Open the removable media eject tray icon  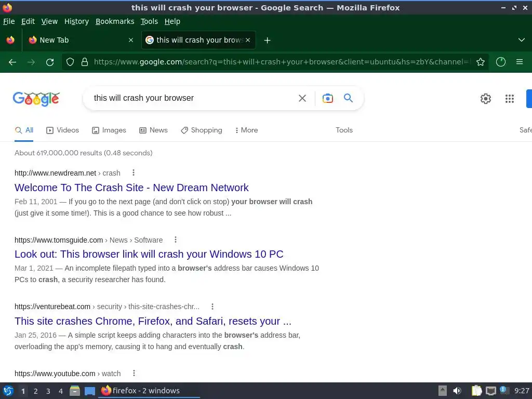[442, 391]
